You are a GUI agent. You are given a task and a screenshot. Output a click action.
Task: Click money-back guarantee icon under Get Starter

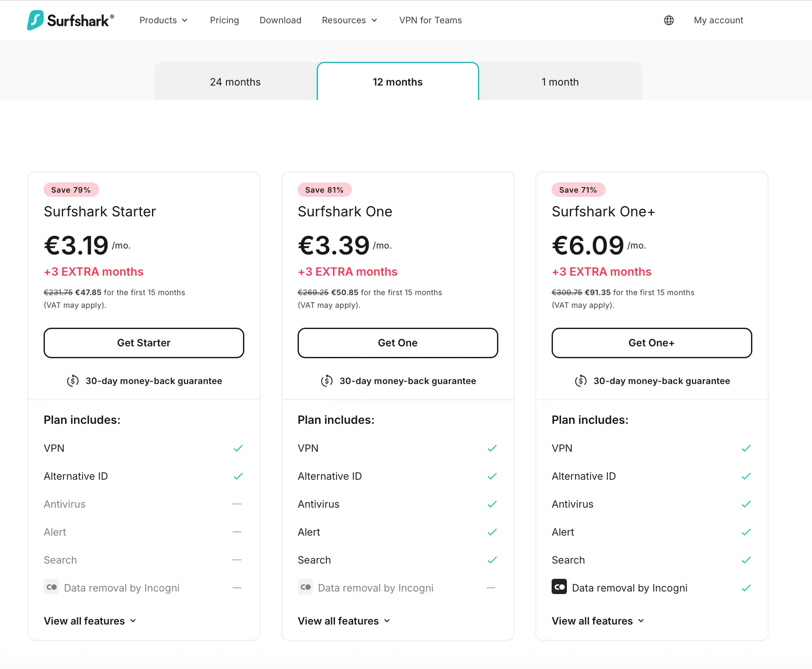coord(73,381)
